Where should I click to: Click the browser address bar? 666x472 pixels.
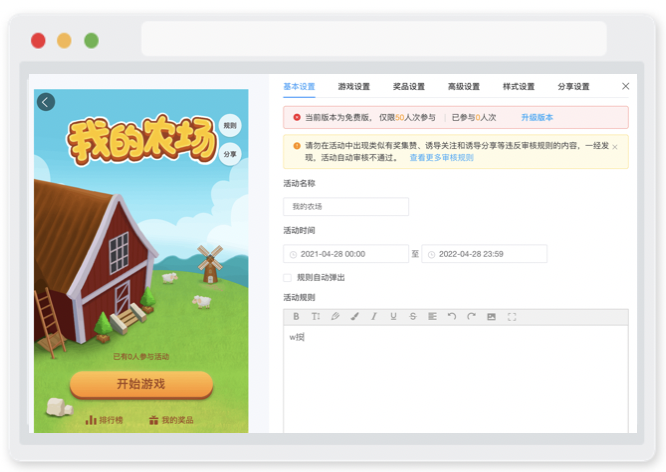pos(374,39)
